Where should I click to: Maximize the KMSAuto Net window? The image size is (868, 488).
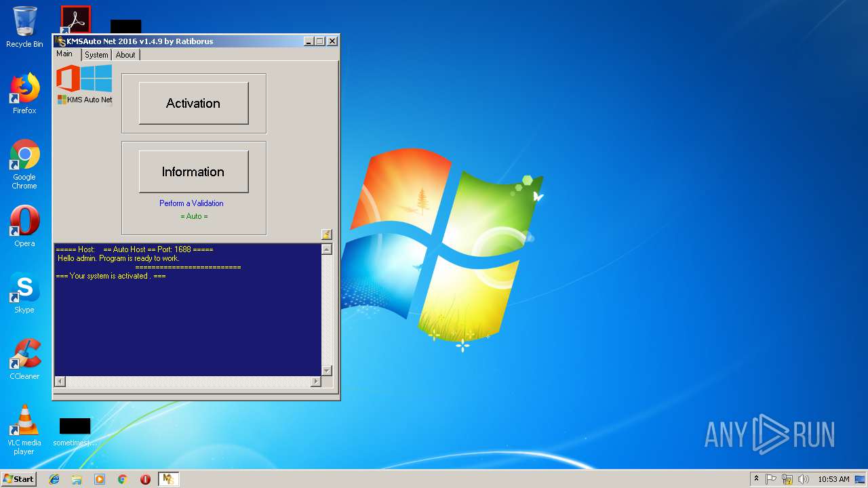tap(320, 41)
